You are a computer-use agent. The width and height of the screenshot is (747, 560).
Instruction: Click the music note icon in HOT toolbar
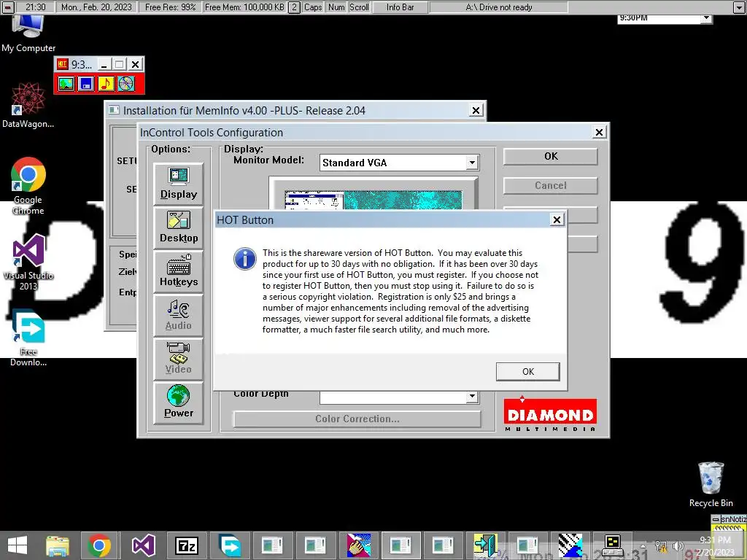pos(107,84)
